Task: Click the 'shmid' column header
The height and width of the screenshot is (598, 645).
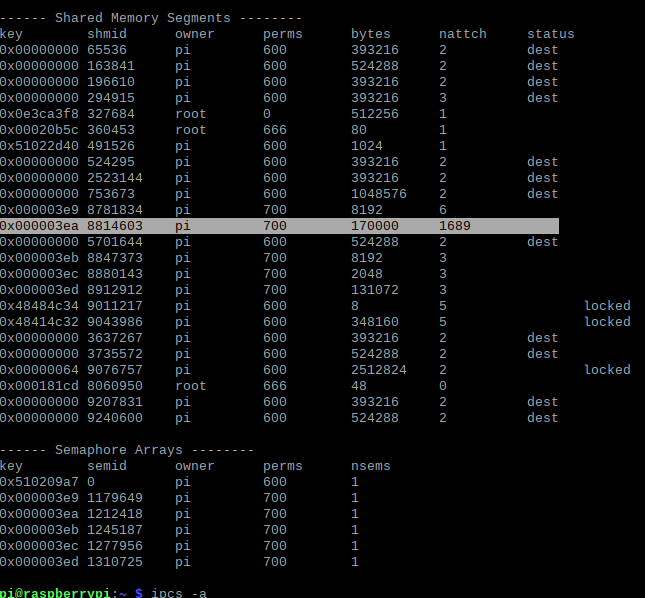Action: (107, 34)
